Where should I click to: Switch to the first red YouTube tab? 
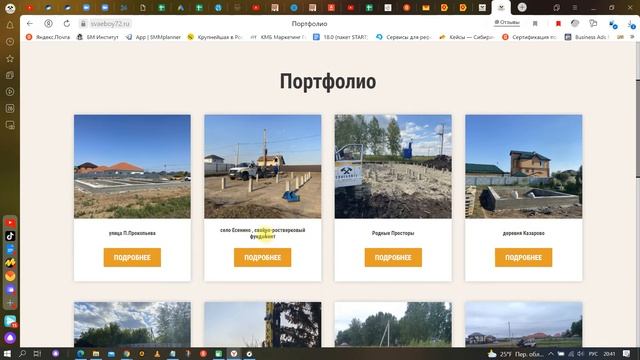(x=29, y=7)
